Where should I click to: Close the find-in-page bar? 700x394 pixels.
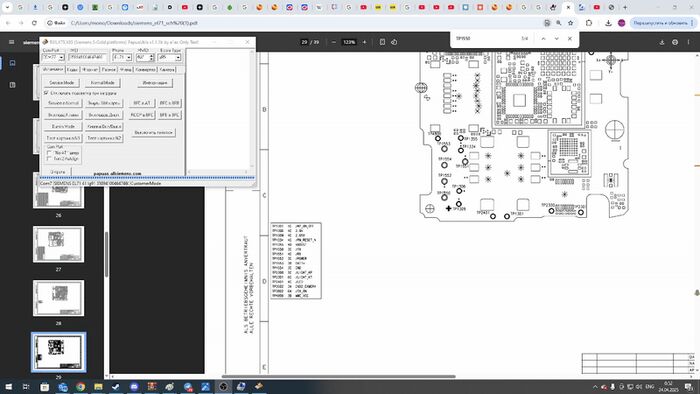pyautogui.click(x=570, y=39)
